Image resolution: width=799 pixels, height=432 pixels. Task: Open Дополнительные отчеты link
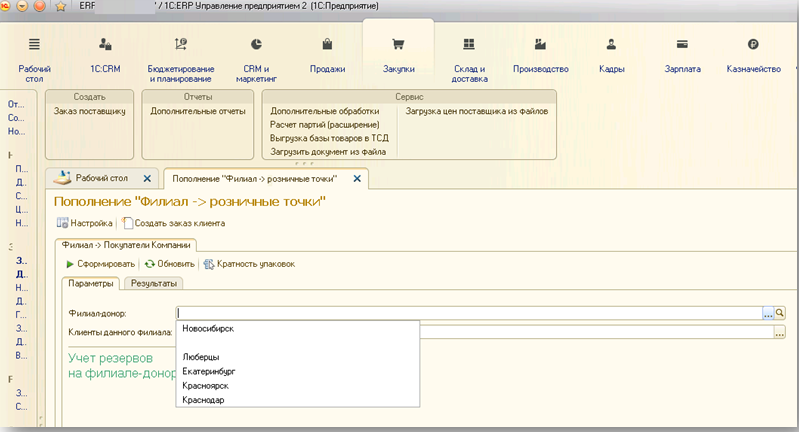[198, 111]
